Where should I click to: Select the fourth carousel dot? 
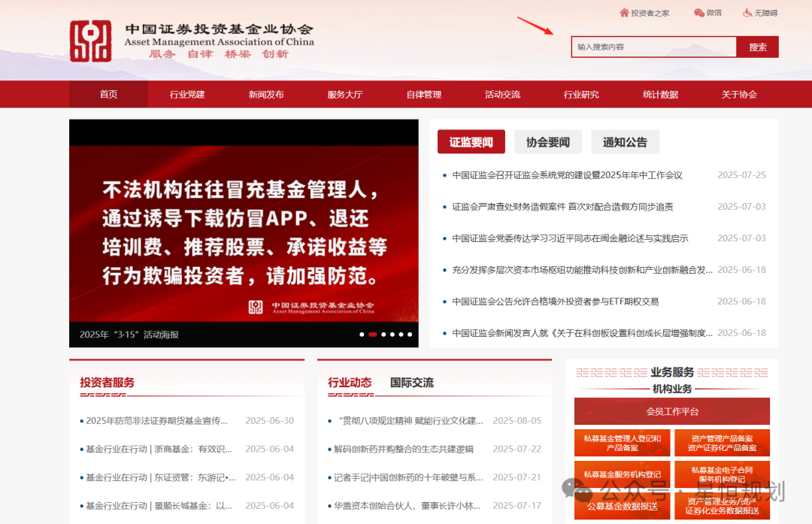tap(392, 335)
